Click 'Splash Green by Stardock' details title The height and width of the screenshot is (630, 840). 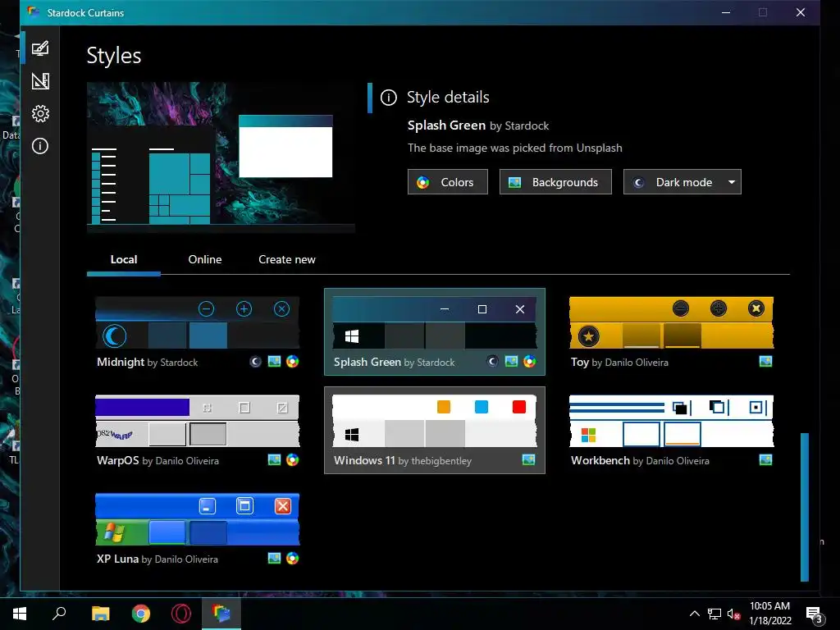coord(478,126)
